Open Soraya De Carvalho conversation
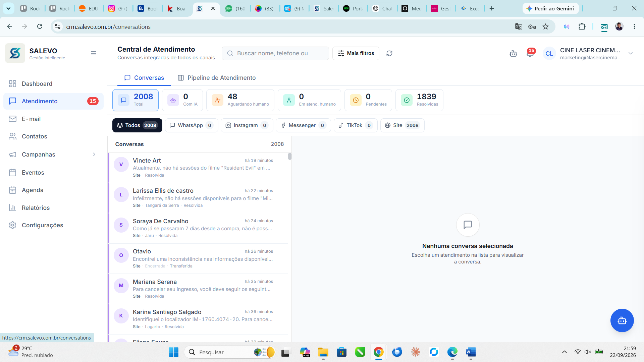The height and width of the screenshot is (362, 644). click(x=198, y=228)
